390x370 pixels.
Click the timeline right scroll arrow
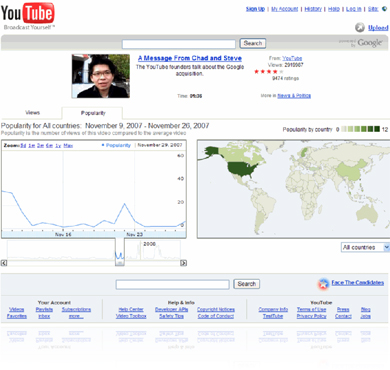183,263
